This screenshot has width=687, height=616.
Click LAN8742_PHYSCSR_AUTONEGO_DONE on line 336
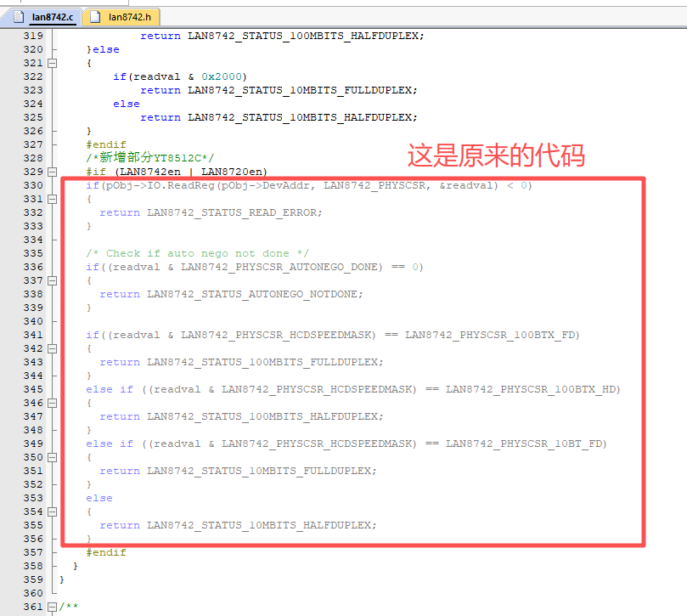click(279, 267)
